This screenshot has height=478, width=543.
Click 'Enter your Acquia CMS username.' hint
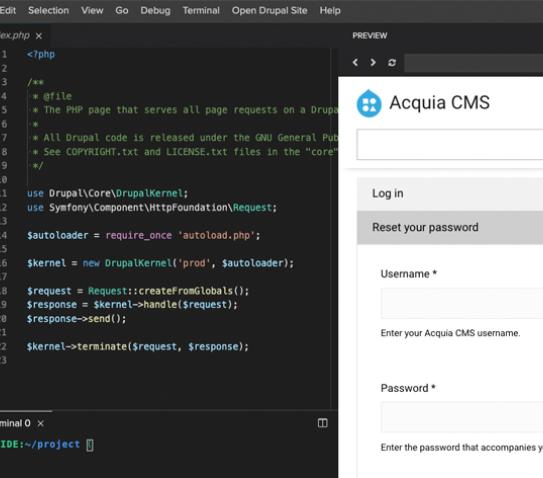click(450, 333)
